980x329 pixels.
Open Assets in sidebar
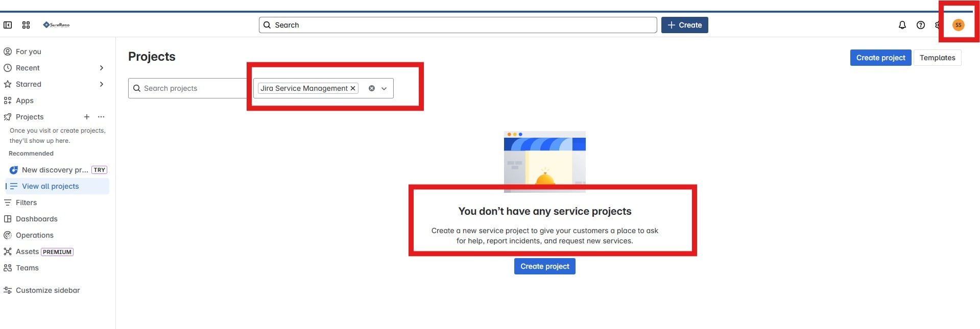coord(27,251)
